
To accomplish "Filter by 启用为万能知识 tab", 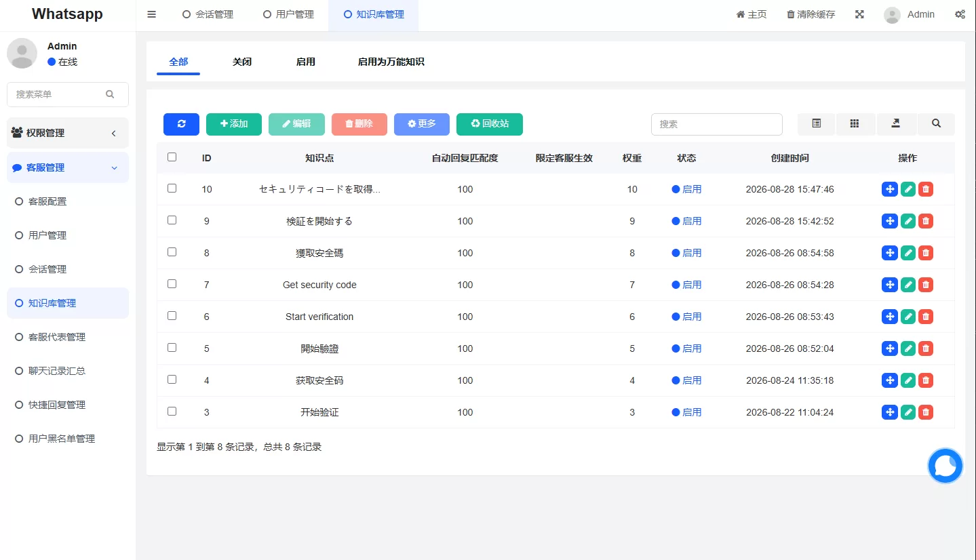I will click(391, 62).
